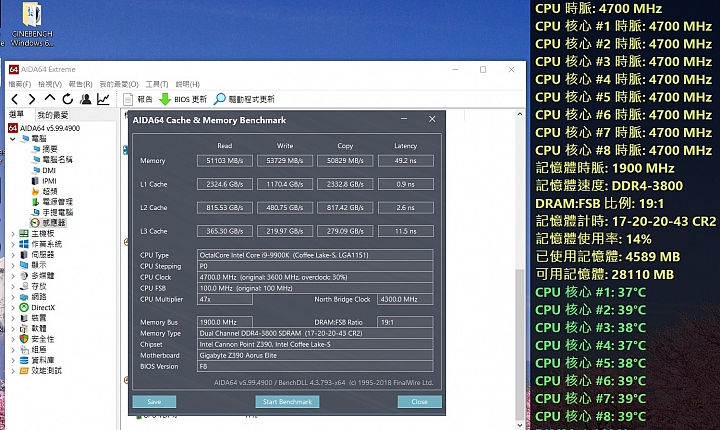Open the user/person toolbar icon
The image size is (720, 430).
click(85, 99)
